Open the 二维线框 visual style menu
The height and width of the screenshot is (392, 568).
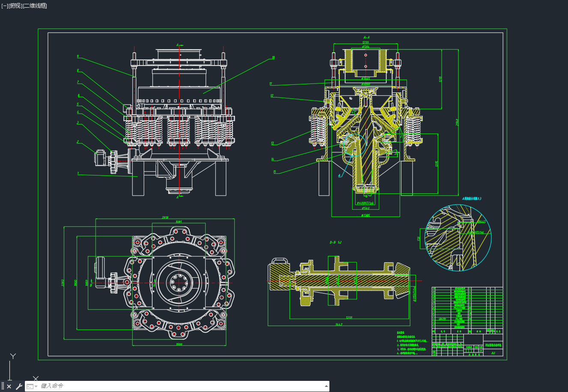click(35, 6)
